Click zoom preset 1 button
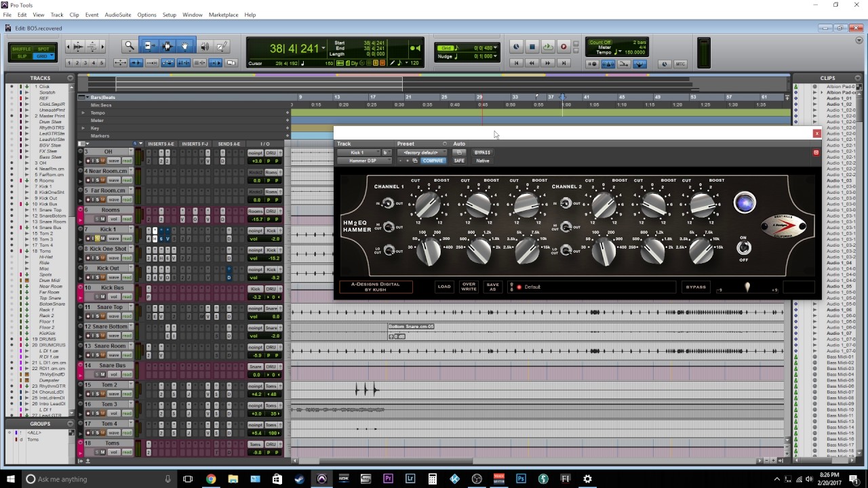 point(70,63)
